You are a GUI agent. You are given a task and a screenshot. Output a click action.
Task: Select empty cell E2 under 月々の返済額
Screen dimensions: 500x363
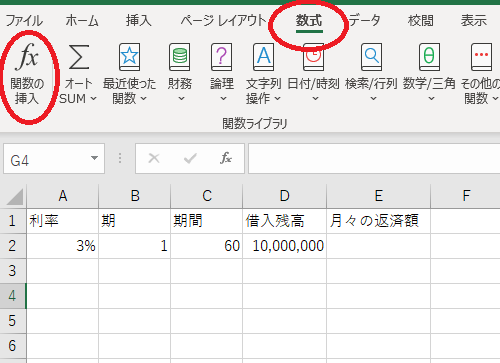(378, 246)
